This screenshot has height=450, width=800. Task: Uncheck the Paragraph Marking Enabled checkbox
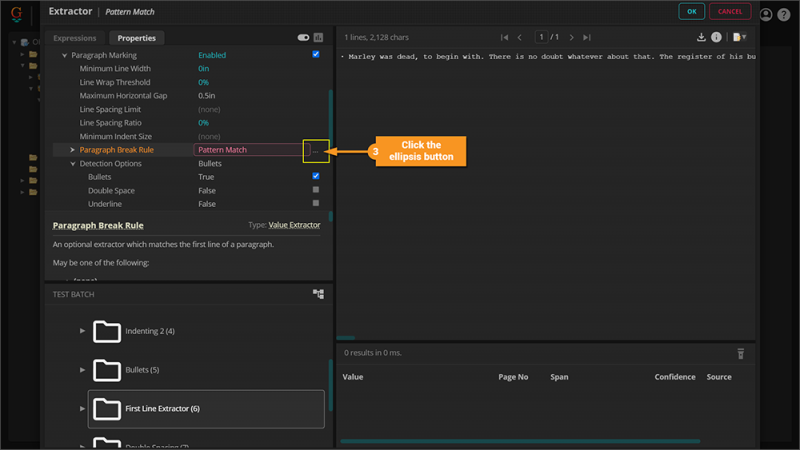pyautogui.click(x=316, y=55)
